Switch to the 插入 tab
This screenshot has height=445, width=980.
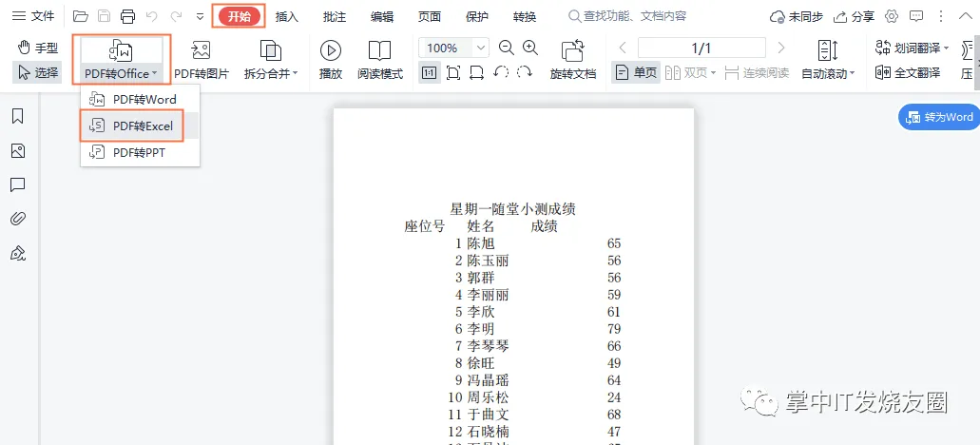[x=286, y=16]
